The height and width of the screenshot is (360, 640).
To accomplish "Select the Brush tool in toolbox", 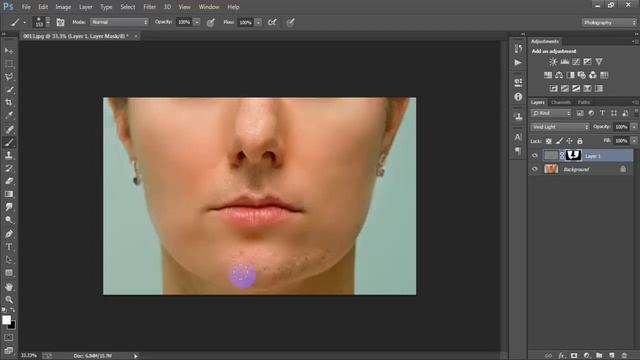I will click(x=9, y=142).
